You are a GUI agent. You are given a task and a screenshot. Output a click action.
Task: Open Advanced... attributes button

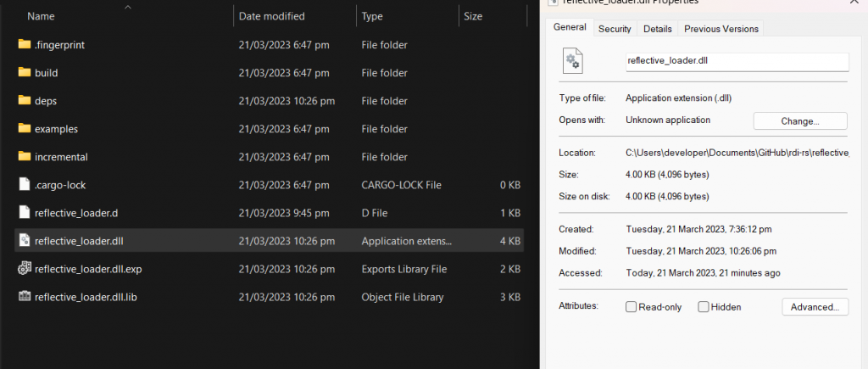(x=815, y=307)
